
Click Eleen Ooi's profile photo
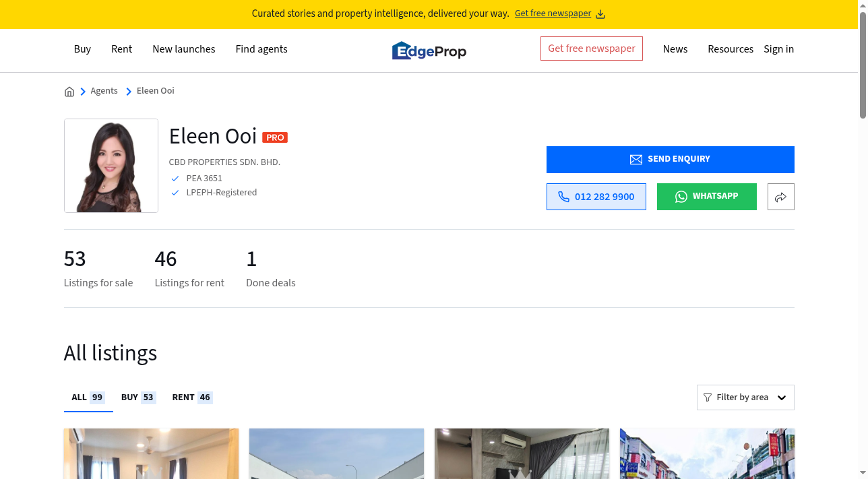click(x=111, y=166)
